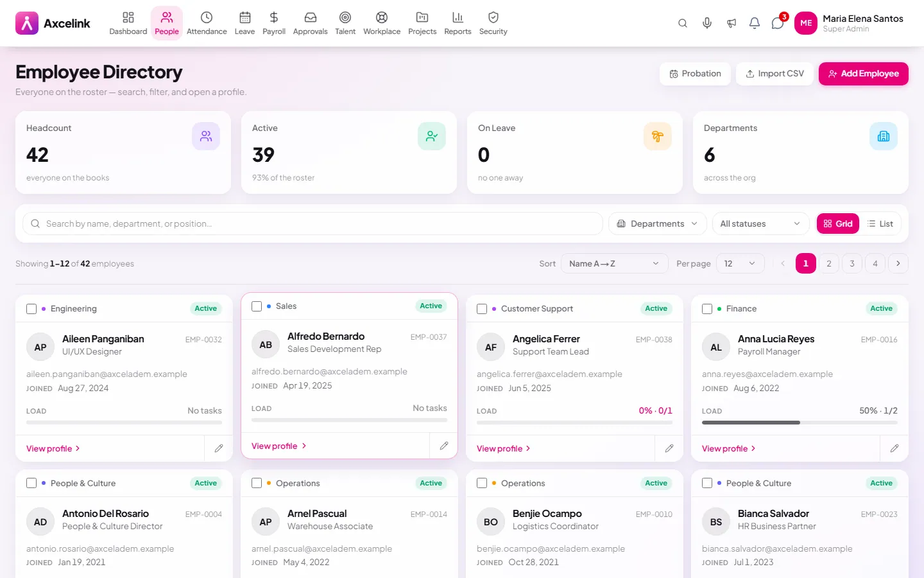Viewport: 924px width, 578px height.
Task: Edit Aileen Panganiban with the pencil icon
Action: pos(219,448)
